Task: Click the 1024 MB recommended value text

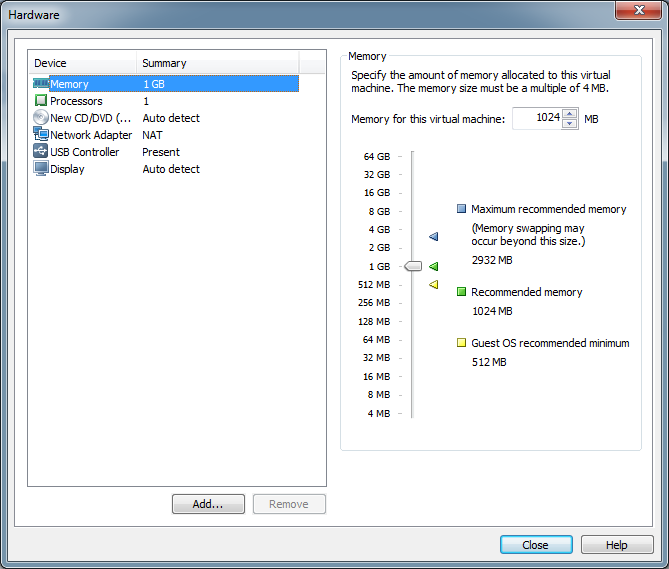Action: point(492,311)
